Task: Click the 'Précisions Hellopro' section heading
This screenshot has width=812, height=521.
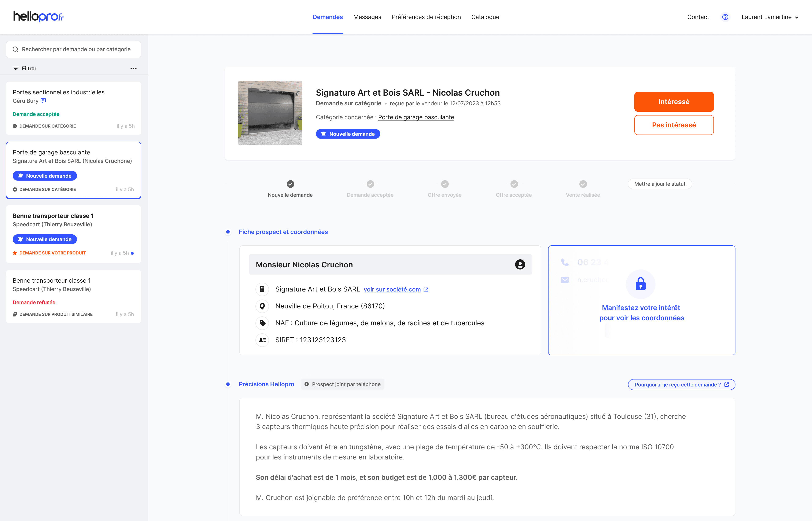Action: (x=266, y=384)
